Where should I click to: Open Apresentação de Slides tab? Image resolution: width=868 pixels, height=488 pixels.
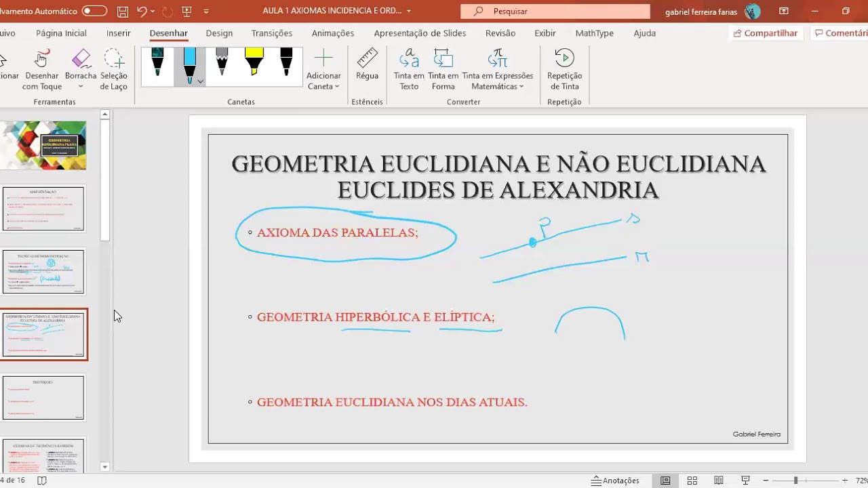[420, 33]
